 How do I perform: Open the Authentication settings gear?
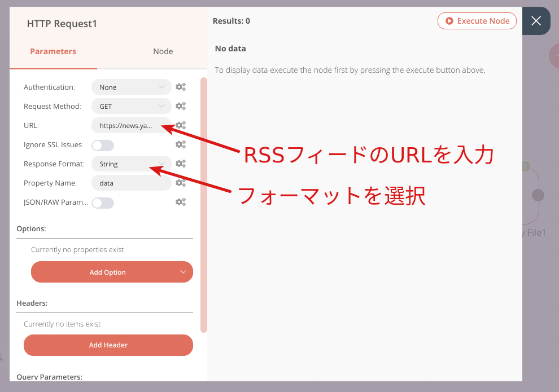180,87
